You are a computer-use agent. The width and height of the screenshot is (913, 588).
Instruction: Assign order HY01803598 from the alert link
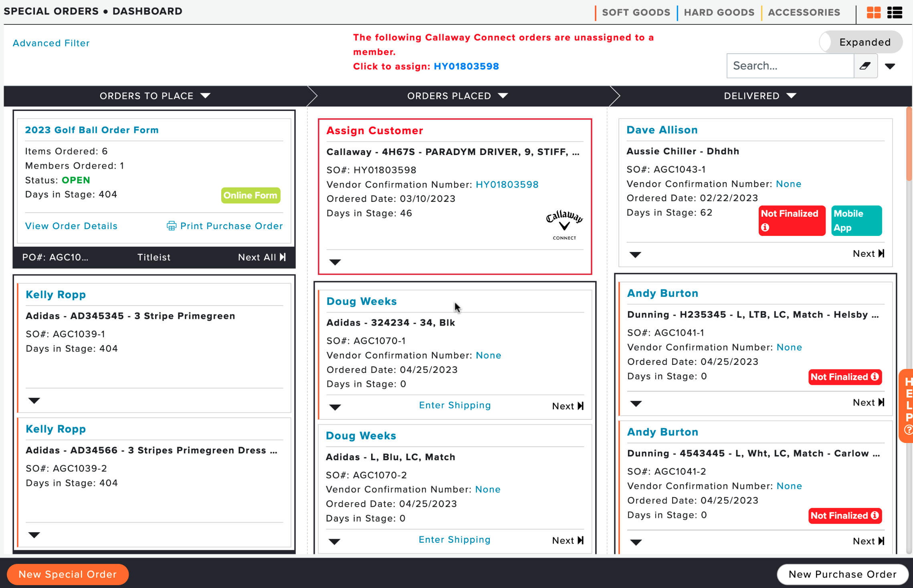click(x=467, y=66)
